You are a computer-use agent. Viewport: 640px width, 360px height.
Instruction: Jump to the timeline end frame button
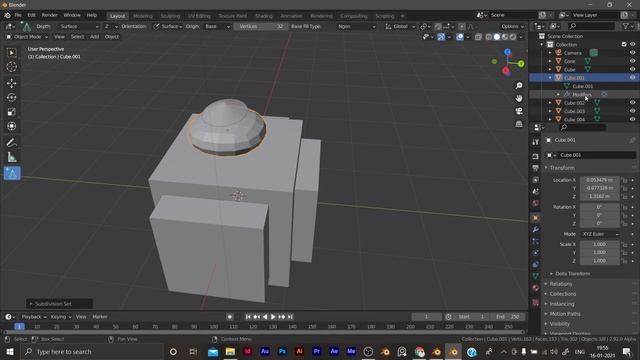point(290,317)
